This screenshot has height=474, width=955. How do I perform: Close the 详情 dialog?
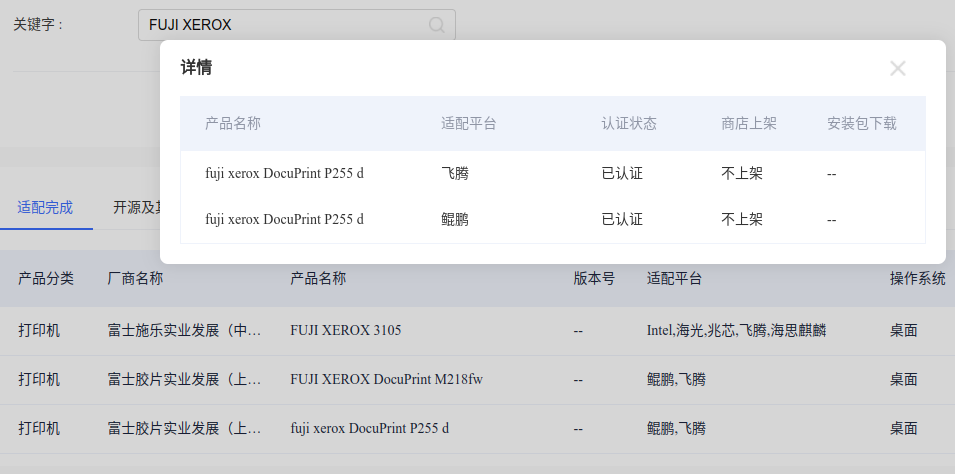tap(898, 68)
